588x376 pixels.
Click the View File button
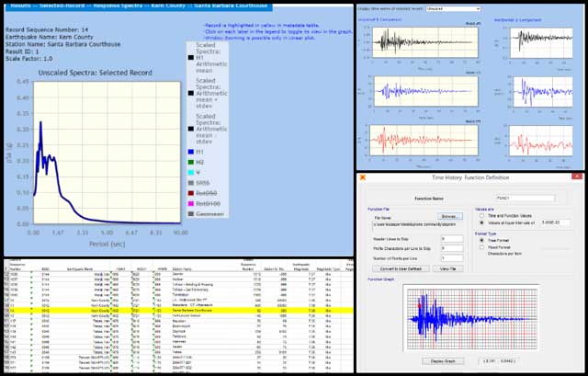tap(447, 268)
